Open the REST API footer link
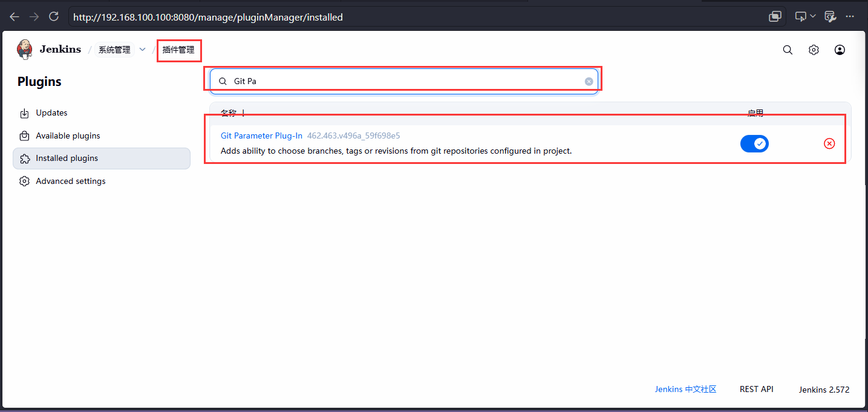This screenshot has width=868, height=412. (757, 390)
